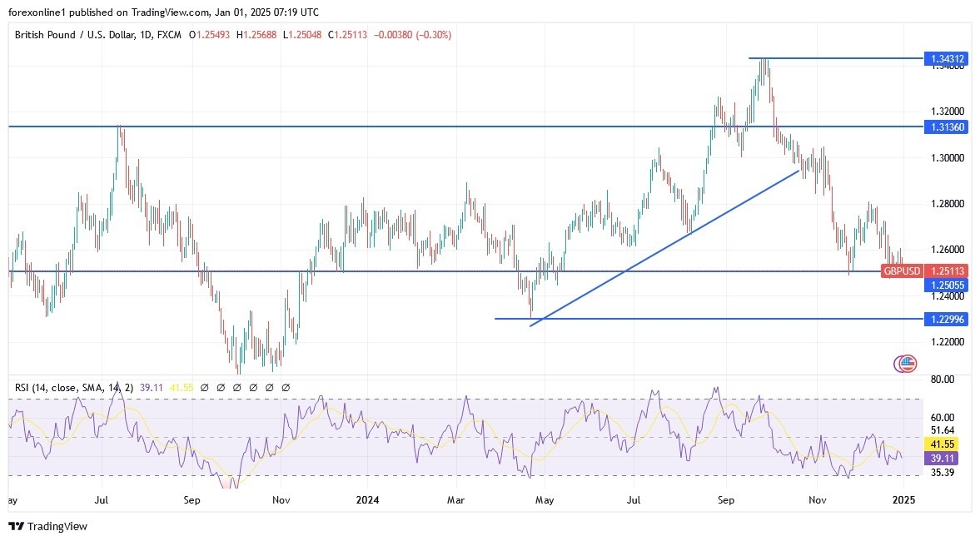This screenshot has height=541, width=980.
Task: Click the third slashed-circle icon in the RSI row
Action: tap(237, 387)
